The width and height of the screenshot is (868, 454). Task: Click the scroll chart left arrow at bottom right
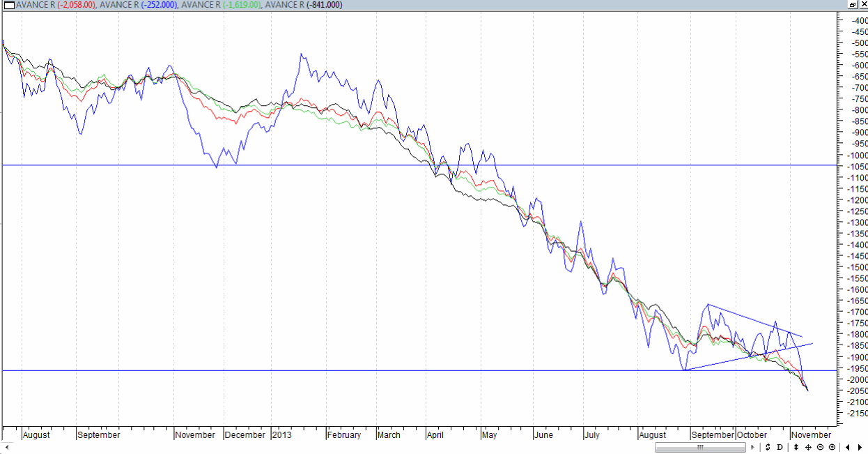(848, 446)
